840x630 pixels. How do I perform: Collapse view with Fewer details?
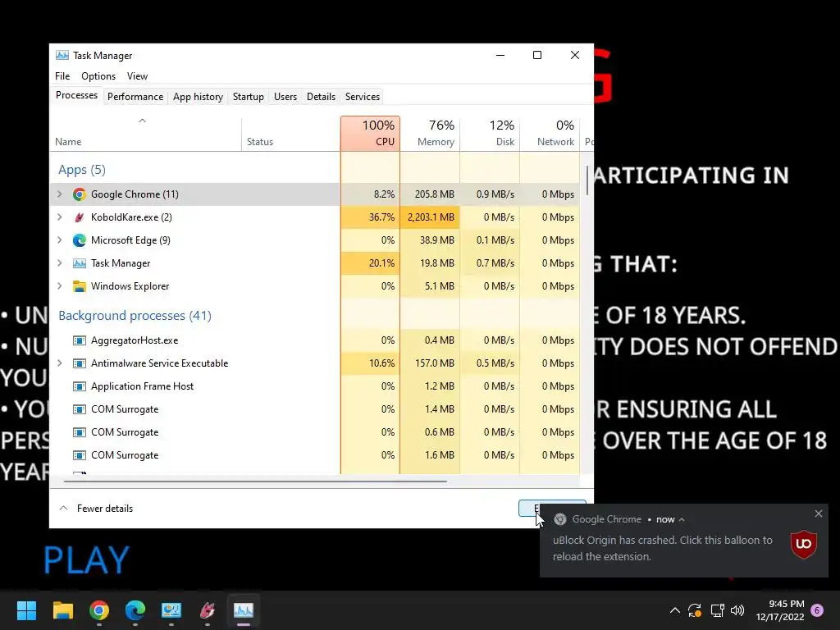pos(96,509)
